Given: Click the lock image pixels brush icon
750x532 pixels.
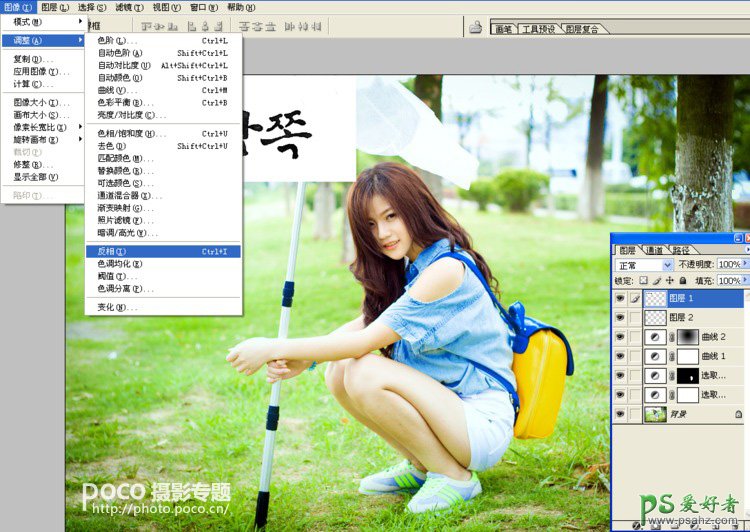Looking at the screenshot, I should [658, 281].
